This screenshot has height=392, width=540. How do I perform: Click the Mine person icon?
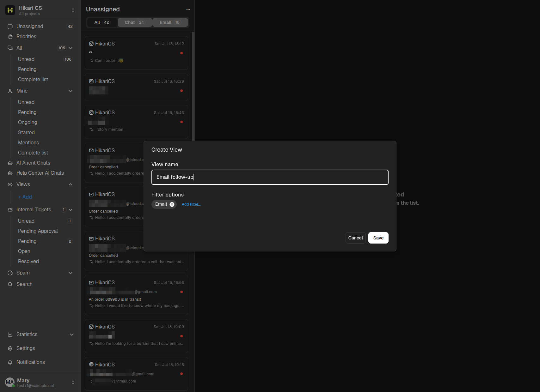pyautogui.click(x=10, y=91)
